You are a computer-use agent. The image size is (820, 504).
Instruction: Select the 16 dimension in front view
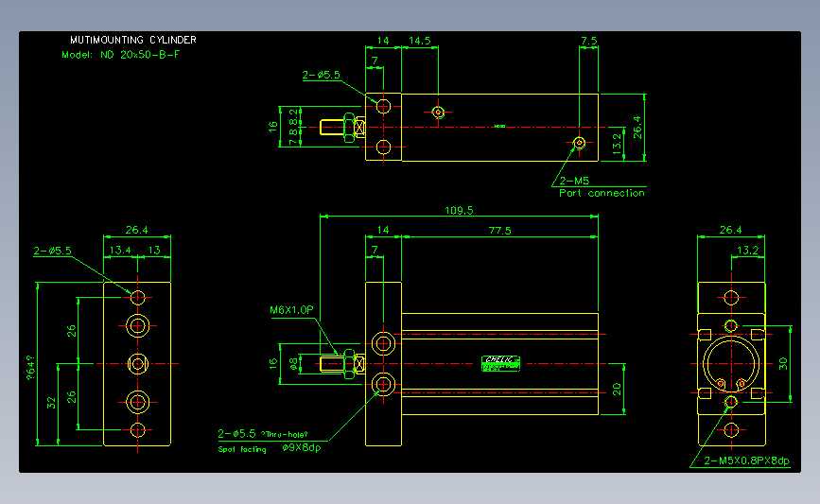[272, 363]
